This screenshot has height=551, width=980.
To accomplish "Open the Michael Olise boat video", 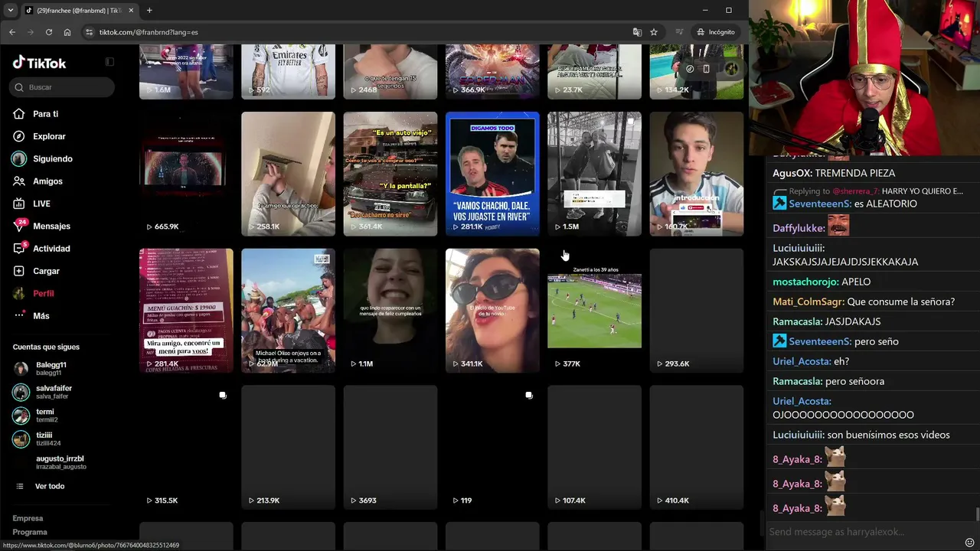I will pyautogui.click(x=288, y=311).
